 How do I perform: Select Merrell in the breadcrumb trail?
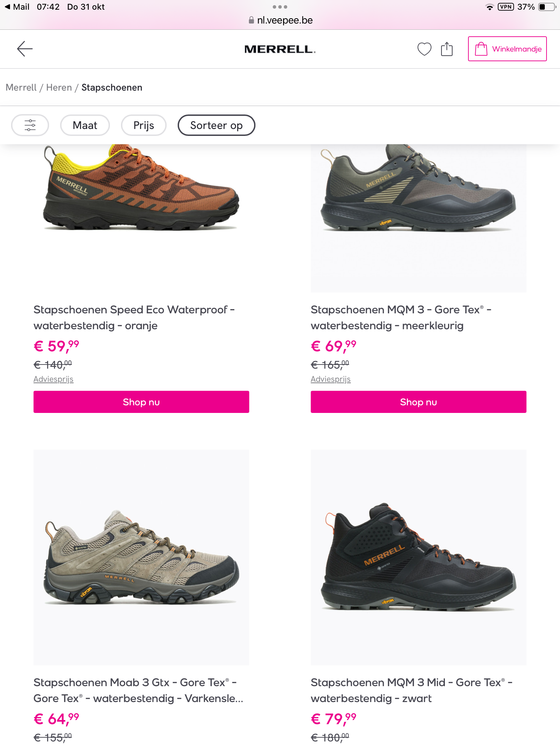point(21,87)
